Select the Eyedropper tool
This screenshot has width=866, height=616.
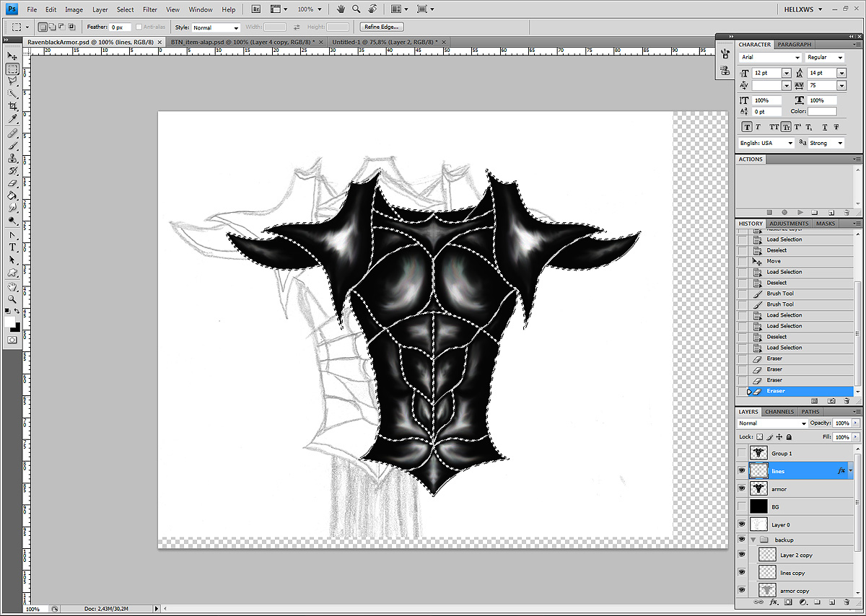(12, 118)
